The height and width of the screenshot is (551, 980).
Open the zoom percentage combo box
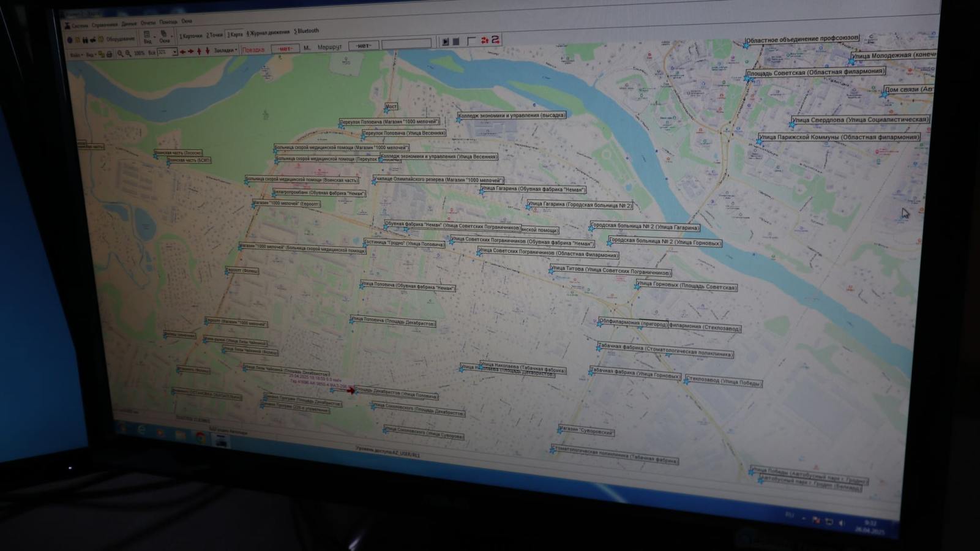167,53
